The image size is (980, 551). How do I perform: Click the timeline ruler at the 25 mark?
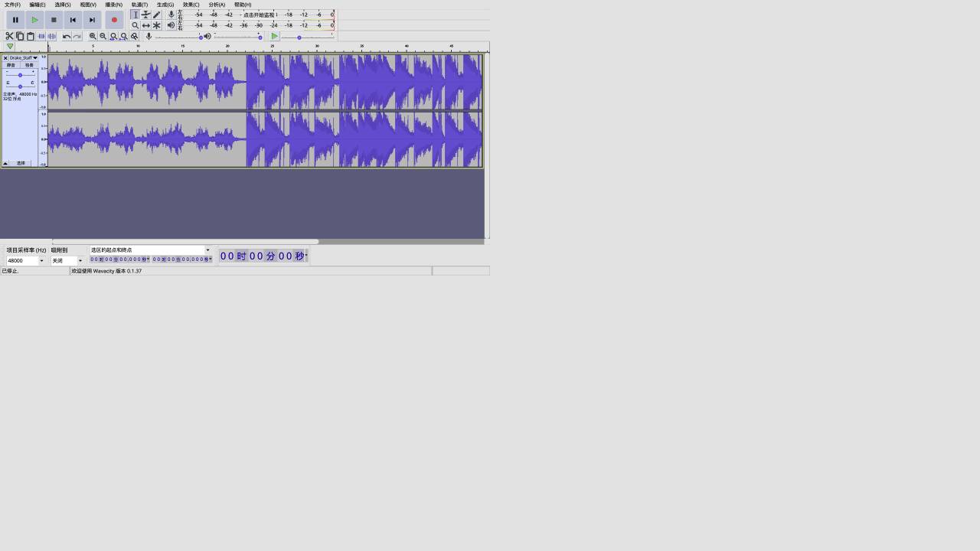point(272,47)
